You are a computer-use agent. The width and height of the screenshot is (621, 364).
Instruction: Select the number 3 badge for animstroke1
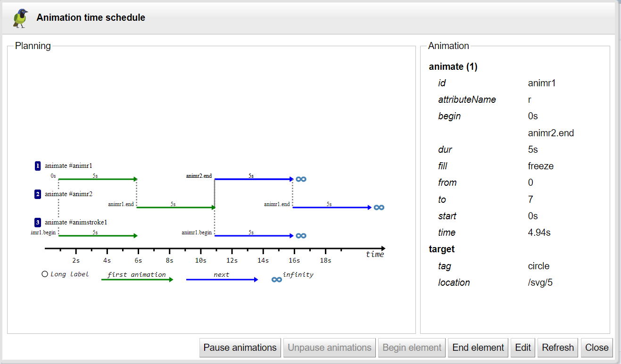pos(38,223)
